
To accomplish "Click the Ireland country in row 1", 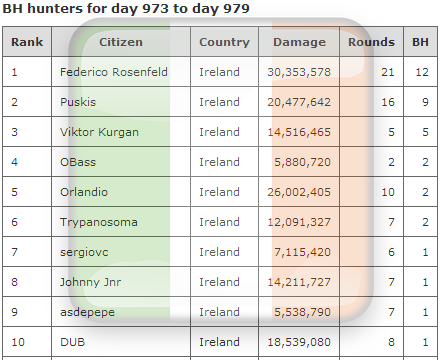I will [x=219, y=72].
